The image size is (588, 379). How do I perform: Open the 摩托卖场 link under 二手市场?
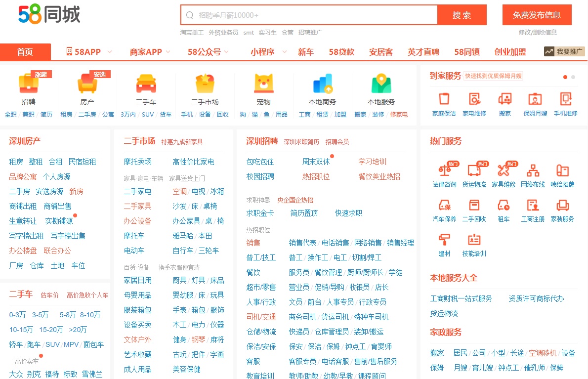138,162
